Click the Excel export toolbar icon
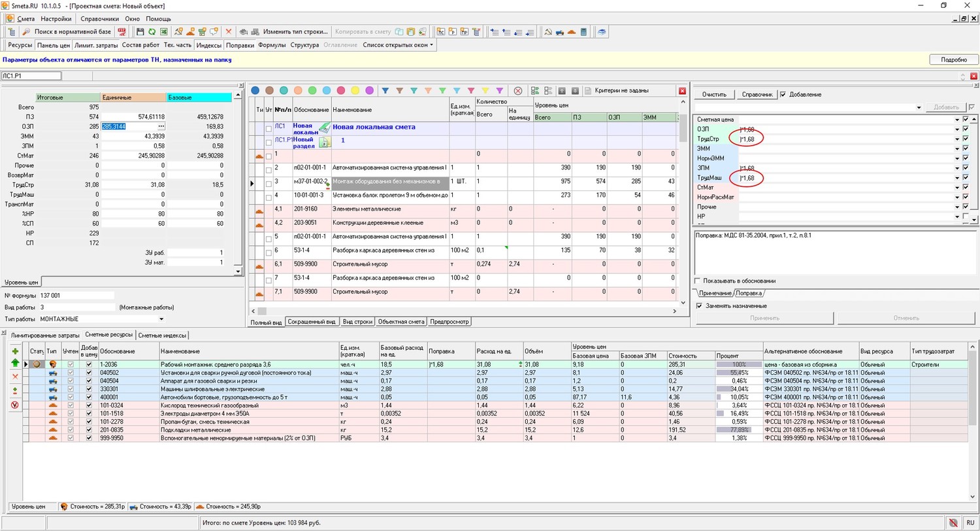The image size is (980, 531). (163, 31)
